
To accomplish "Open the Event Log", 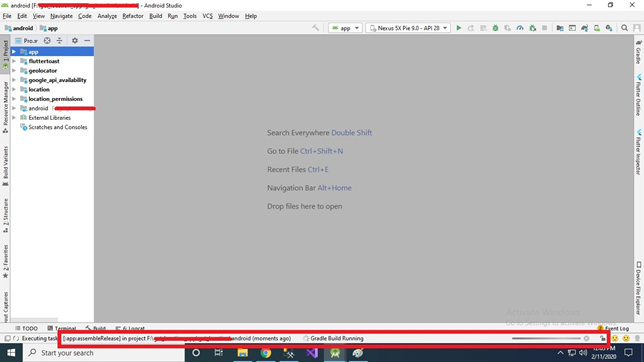I will 613,328.
